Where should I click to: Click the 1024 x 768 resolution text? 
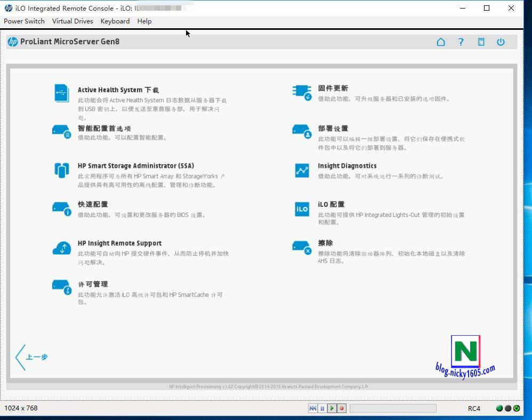pos(21,408)
